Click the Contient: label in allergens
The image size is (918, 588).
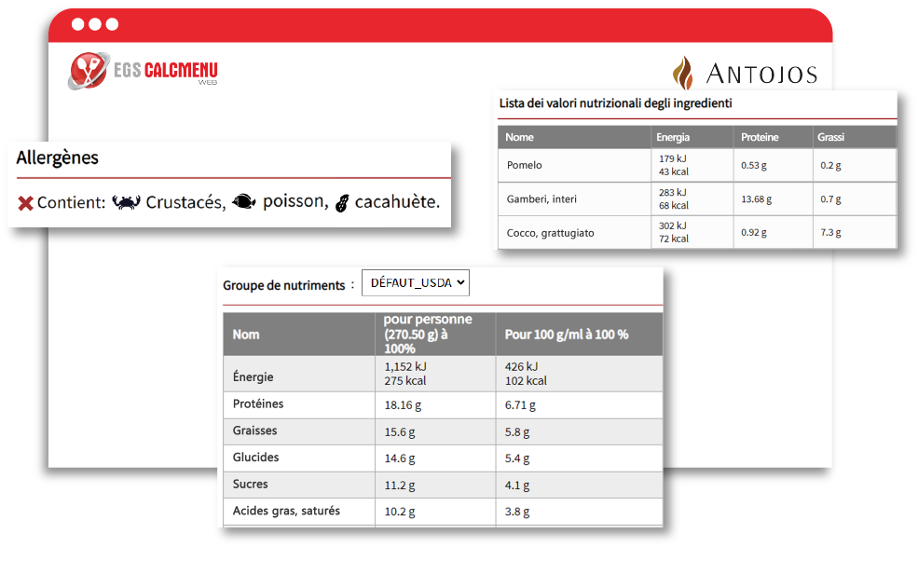point(72,202)
